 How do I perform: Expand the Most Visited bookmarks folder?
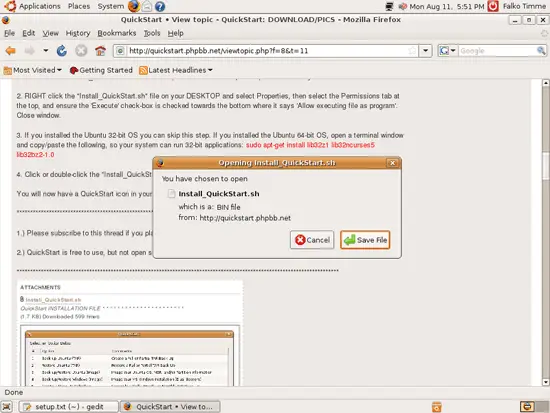click(33, 70)
